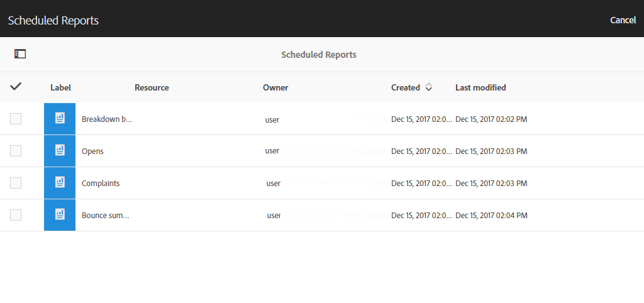The height and width of the screenshot is (303, 644).
Task: Check the Opens report checkbox
Action: point(16,151)
